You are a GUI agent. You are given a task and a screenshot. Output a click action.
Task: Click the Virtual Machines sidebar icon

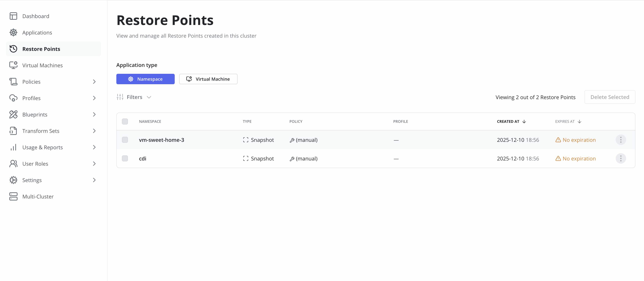tap(13, 65)
